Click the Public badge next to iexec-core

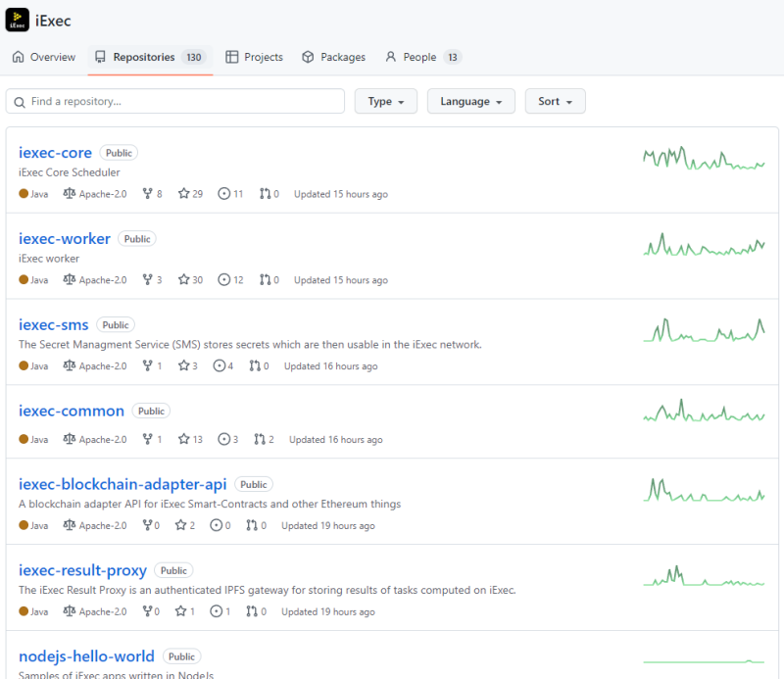[x=119, y=153]
